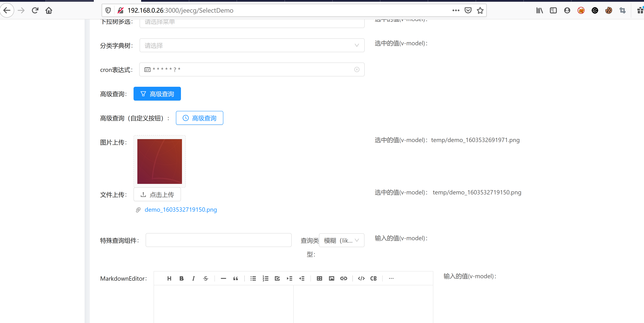
Task: Insert a hyperlink in the MarkdownEditor
Action: click(x=344, y=278)
